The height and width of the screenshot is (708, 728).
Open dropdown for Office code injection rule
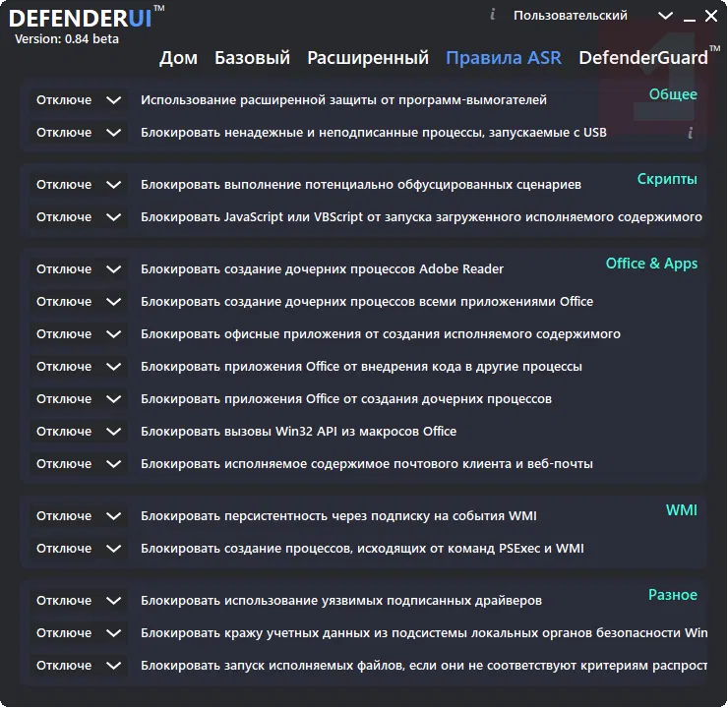coord(79,367)
